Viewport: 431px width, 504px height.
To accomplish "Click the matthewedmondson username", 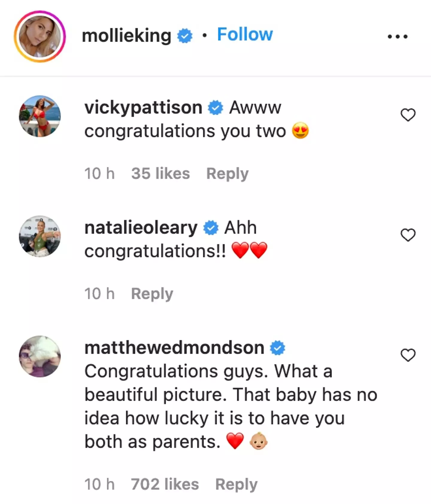I will tap(174, 348).
